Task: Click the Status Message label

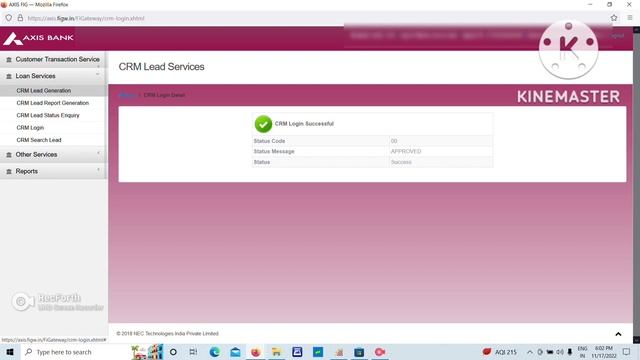Action: [274, 151]
